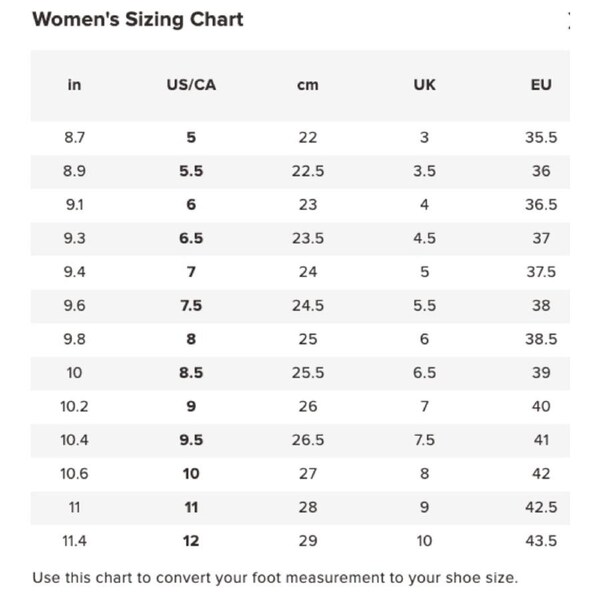The height and width of the screenshot is (600, 600).
Task: Click the 10.2 inch measurement cell
Action: [74, 407]
